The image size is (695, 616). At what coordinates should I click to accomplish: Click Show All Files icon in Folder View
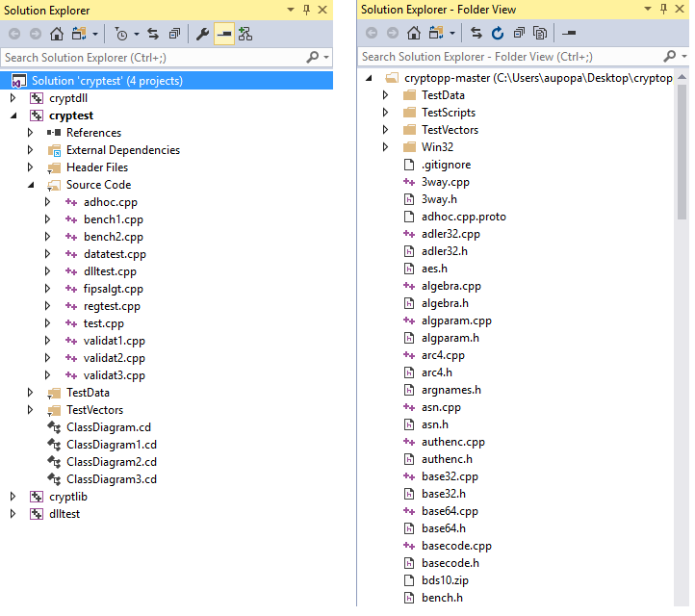click(540, 33)
